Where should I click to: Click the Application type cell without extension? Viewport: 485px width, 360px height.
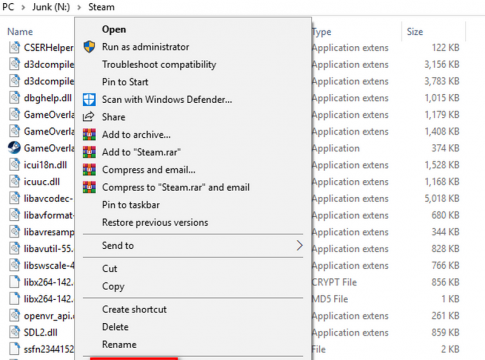coord(336,148)
